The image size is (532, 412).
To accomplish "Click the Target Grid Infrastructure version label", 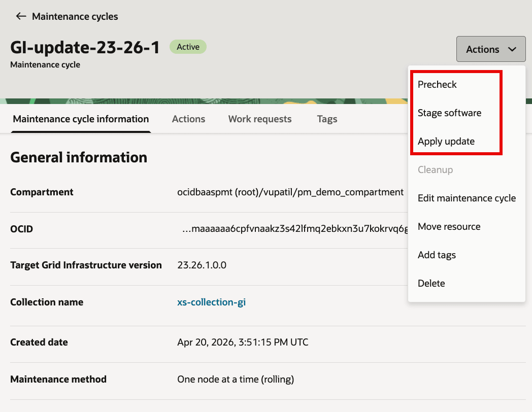I will point(86,265).
